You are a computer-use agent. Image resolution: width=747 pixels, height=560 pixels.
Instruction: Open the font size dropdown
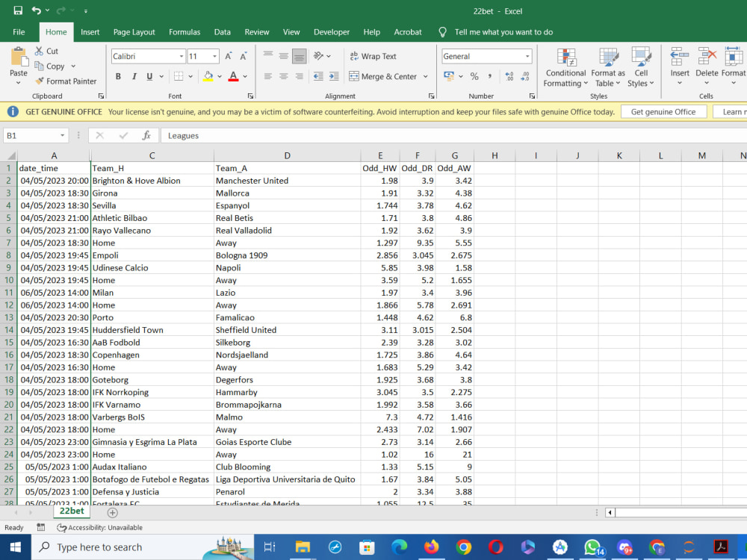214,56
